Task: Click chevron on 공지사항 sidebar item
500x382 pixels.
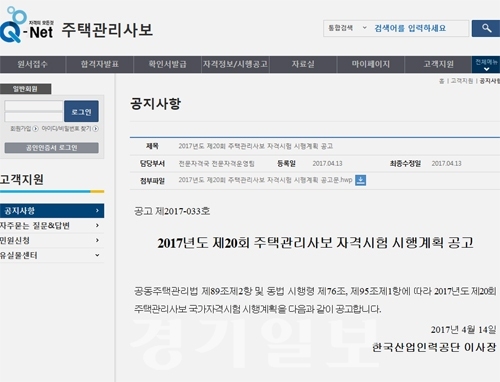Action: coord(97,211)
